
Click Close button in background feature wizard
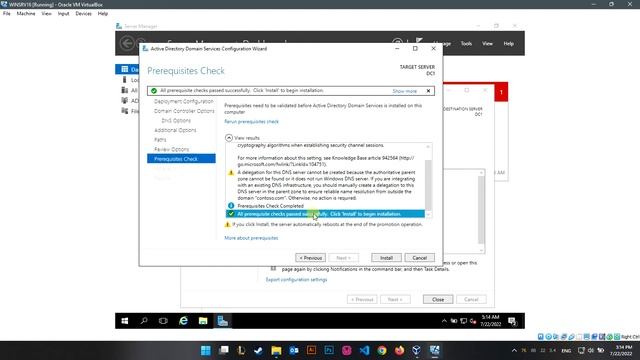point(438,300)
